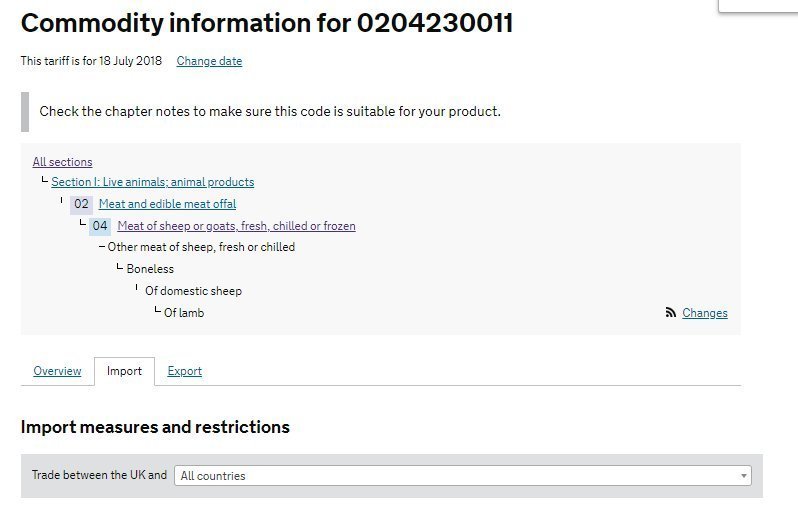Switch to the Export tab

[185, 371]
